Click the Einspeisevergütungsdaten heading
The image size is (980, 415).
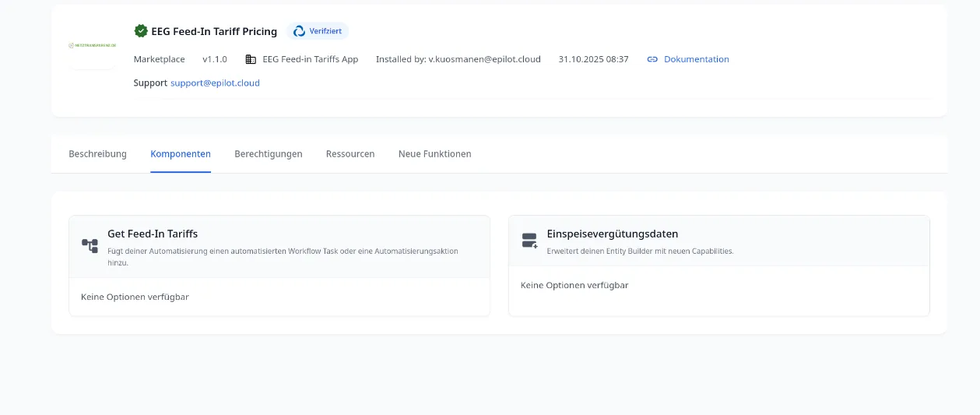(x=613, y=234)
